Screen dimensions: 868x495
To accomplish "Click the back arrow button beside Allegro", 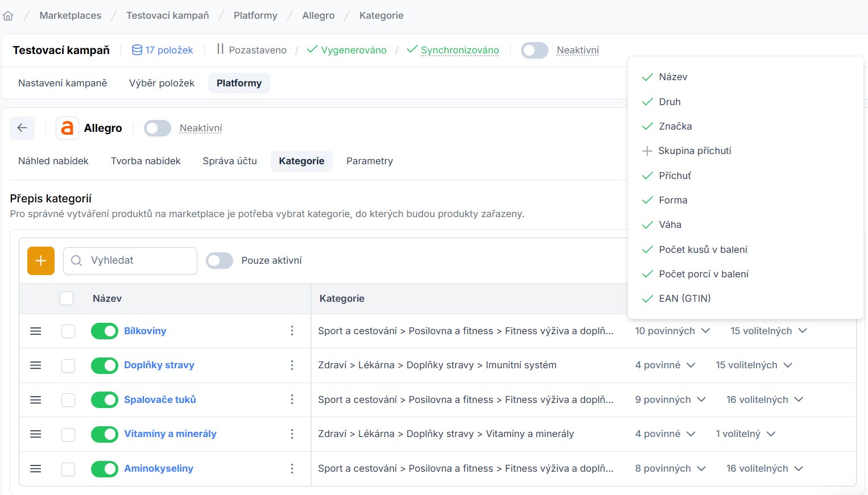I will 22,128.
